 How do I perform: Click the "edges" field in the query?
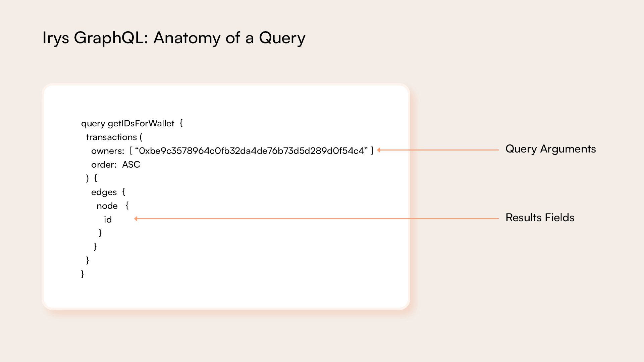(x=104, y=192)
